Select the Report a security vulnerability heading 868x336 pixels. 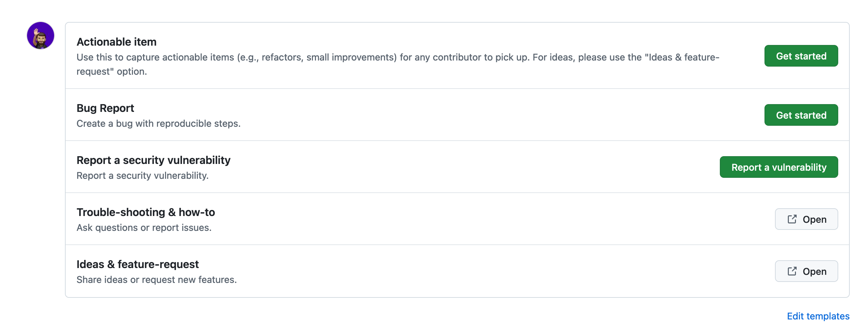pyautogui.click(x=153, y=160)
